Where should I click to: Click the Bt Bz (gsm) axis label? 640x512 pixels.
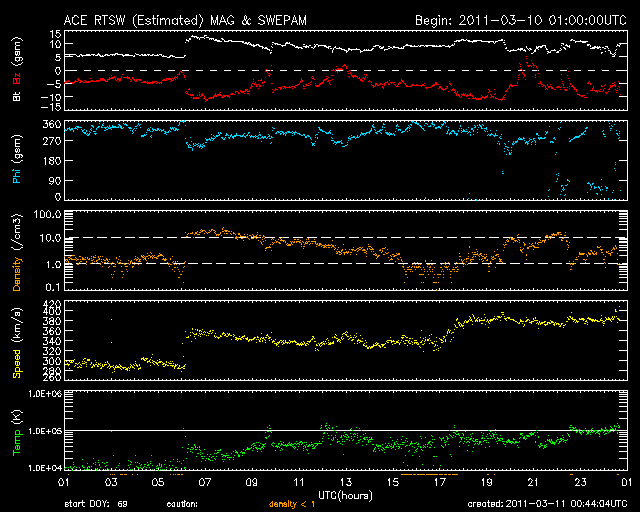17,70
